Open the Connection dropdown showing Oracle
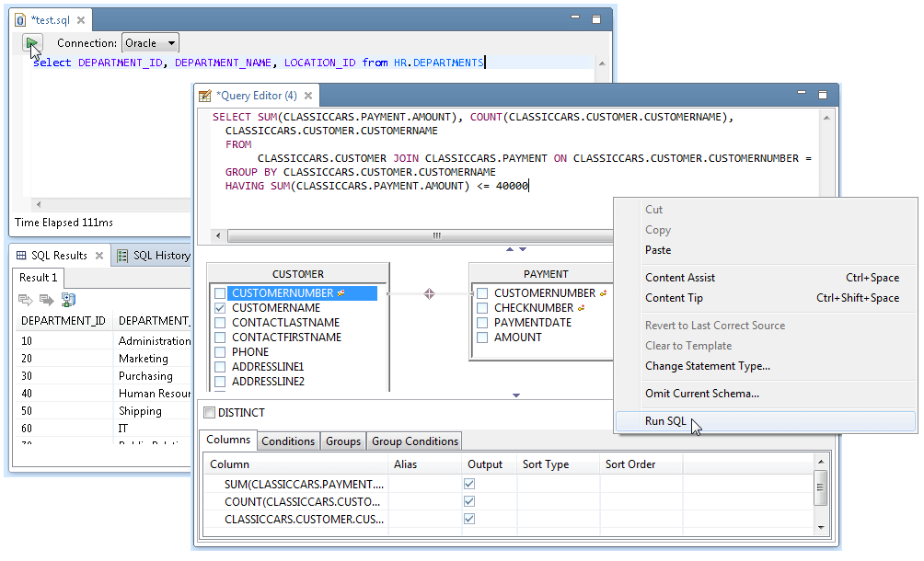924x561 pixels. point(150,43)
